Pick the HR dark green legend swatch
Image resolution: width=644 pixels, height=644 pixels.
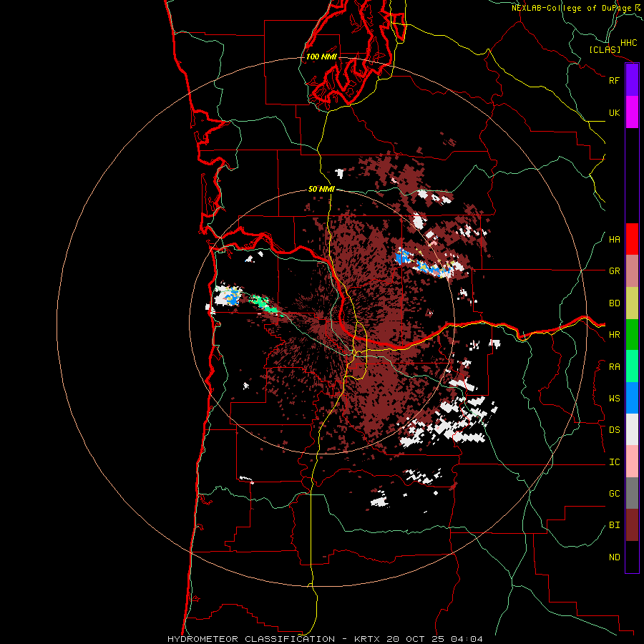point(632,335)
